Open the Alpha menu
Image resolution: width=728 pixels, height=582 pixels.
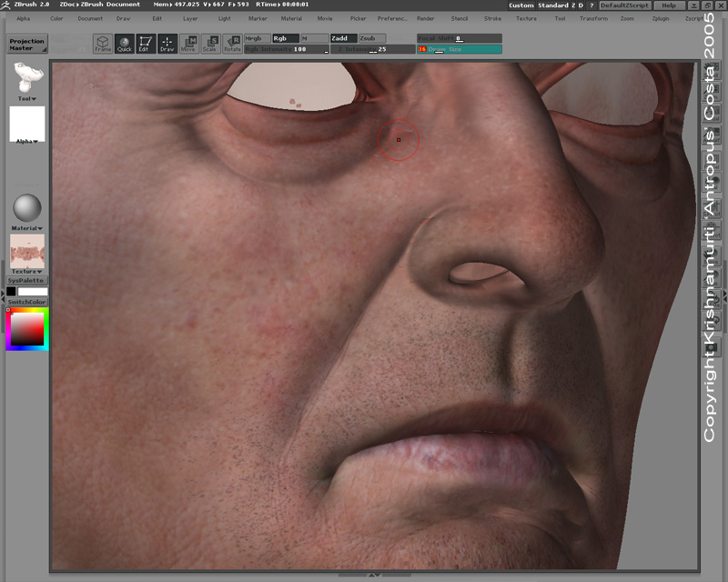tap(24, 18)
